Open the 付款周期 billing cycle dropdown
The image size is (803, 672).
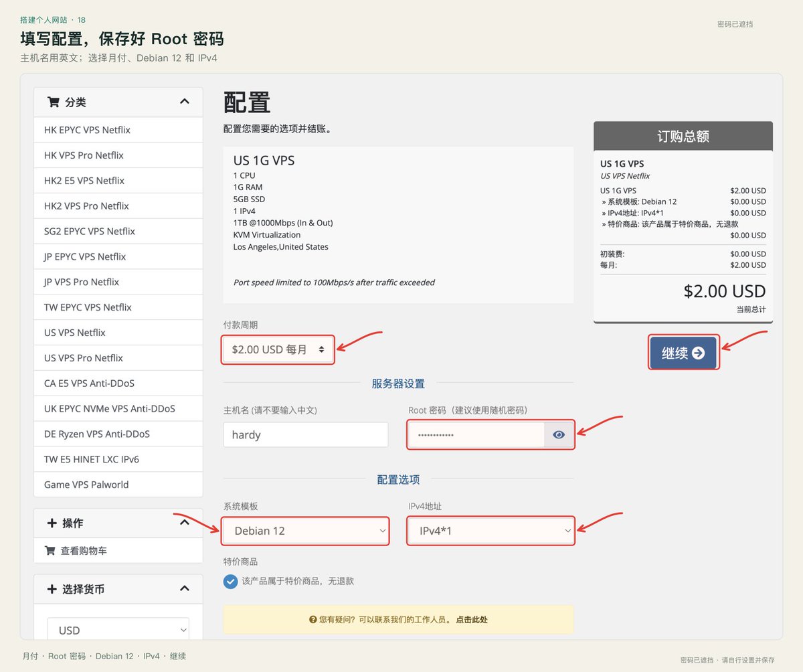click(278, 349)
